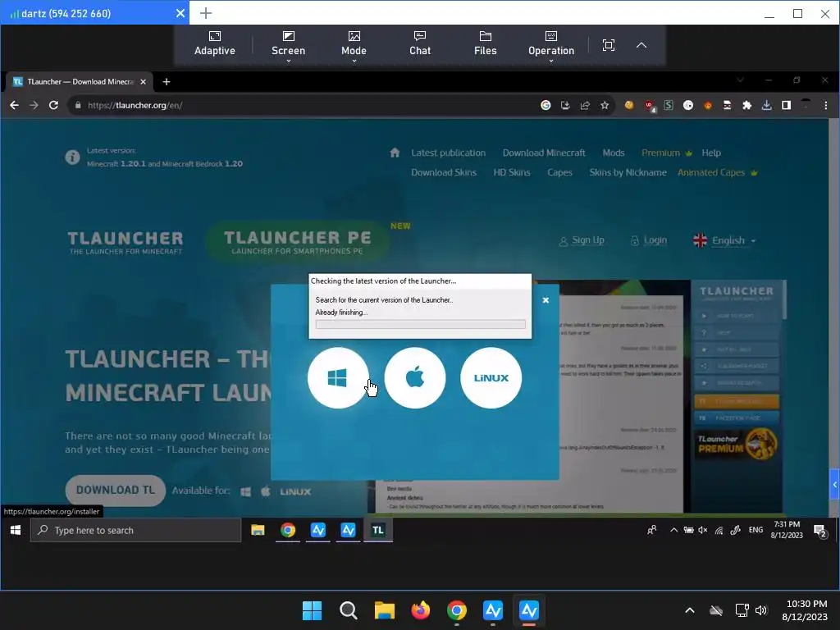Click the remote muted volume icon
The height and width of the screenshot is (630, 840).
(x=702, y=530)
